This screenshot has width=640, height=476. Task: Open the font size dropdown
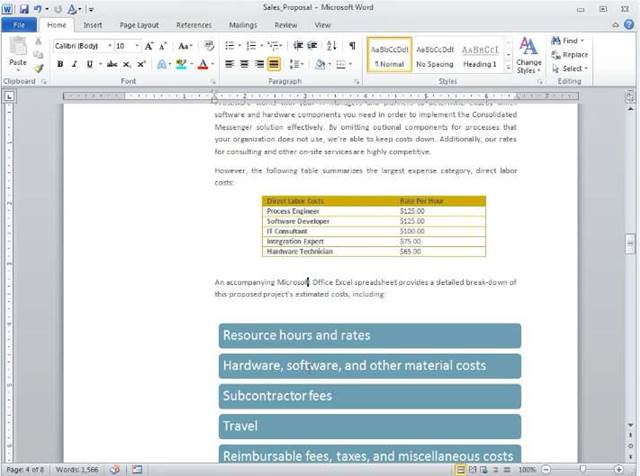coord(137,46)
